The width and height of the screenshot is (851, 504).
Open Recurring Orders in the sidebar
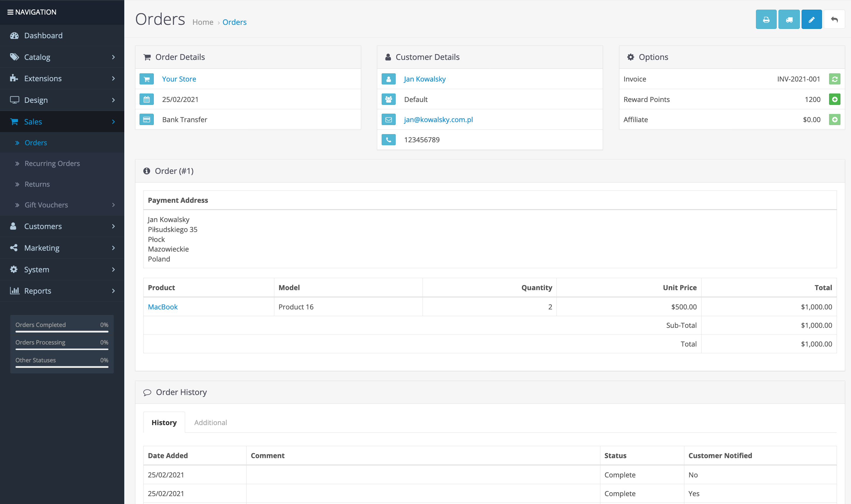pos(62,163)
